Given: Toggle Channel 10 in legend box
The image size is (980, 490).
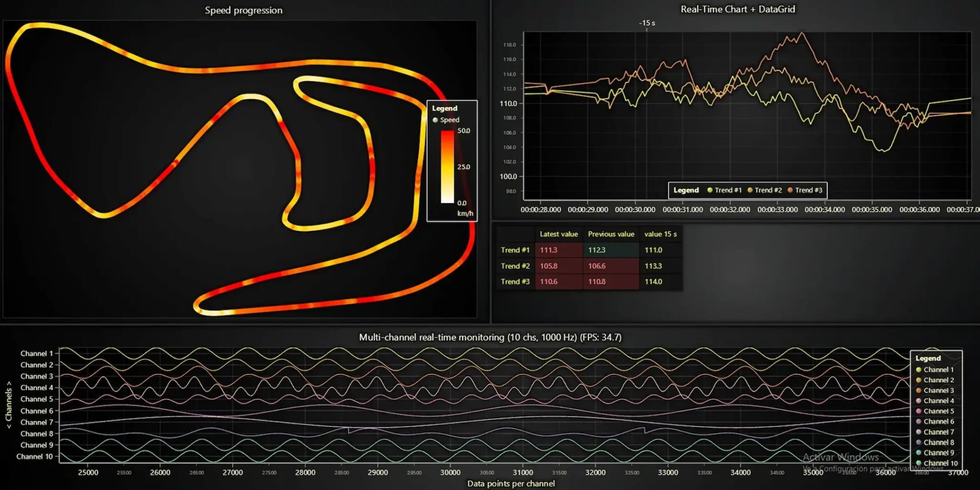Looking at the screenshot, I should 936,463.
